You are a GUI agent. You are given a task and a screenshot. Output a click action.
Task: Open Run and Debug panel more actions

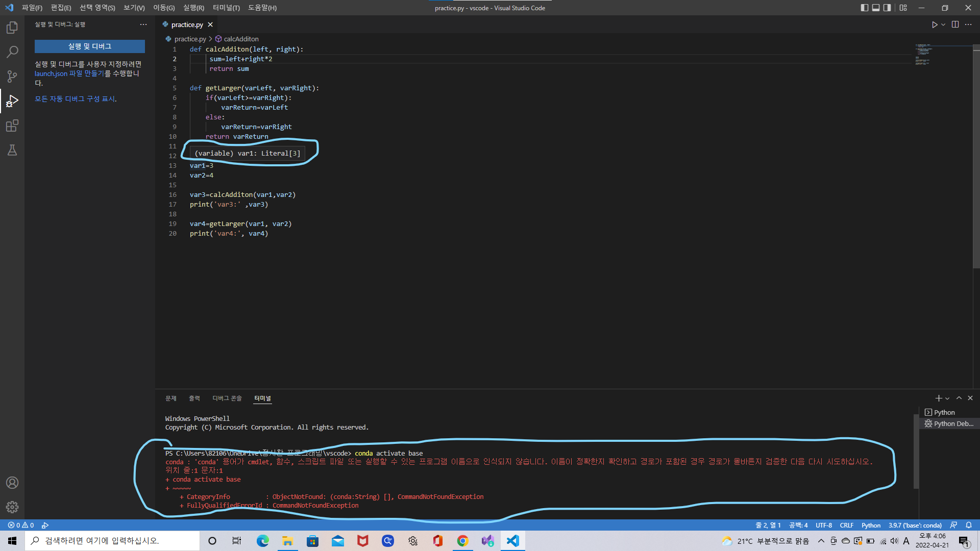tap(143, 24)
